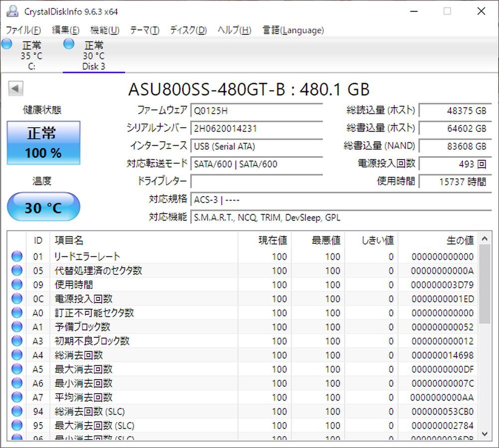
Task: Select the C: drive tab at 35 °C
Action: click(31, 55)
